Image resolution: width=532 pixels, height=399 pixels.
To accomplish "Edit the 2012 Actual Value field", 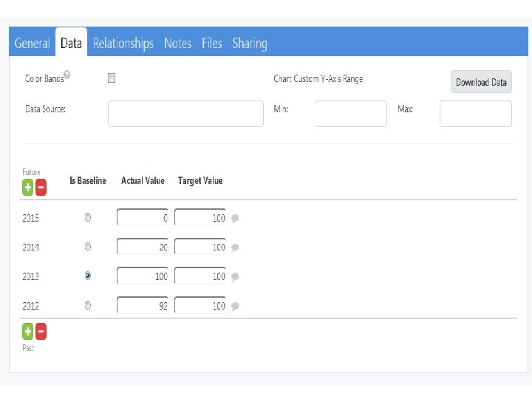I will (143, 305).
